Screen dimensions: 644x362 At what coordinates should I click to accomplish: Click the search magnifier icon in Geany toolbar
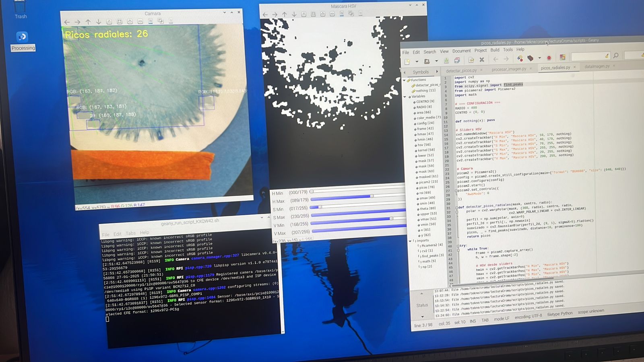click(x=616, y=56)
